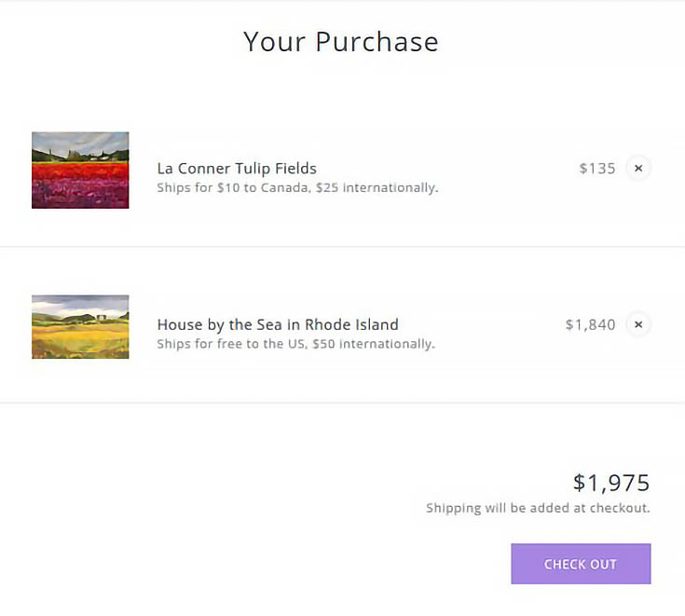Click the word Purchase in the page title
Screen dimensions: 685x616
pos(377,42)
